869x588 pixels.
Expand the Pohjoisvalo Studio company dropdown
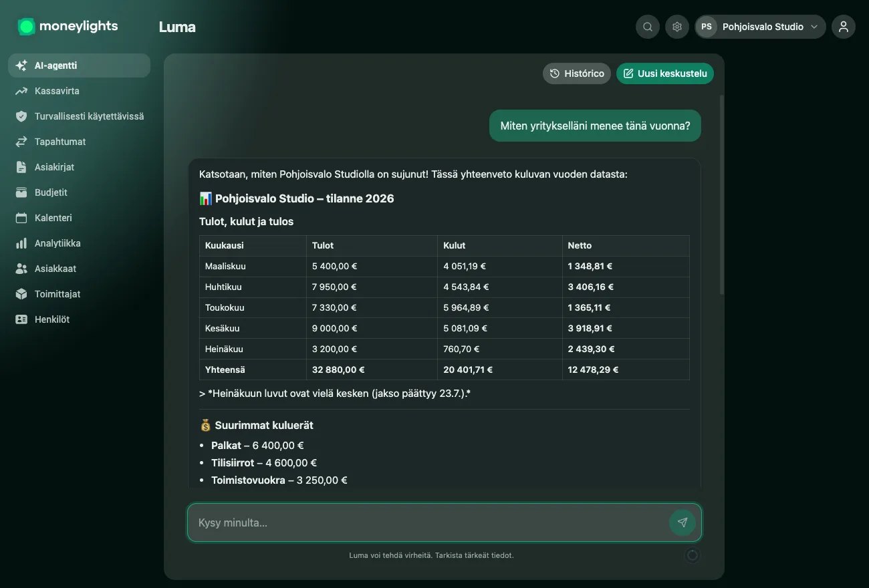[x=761, y=27]
